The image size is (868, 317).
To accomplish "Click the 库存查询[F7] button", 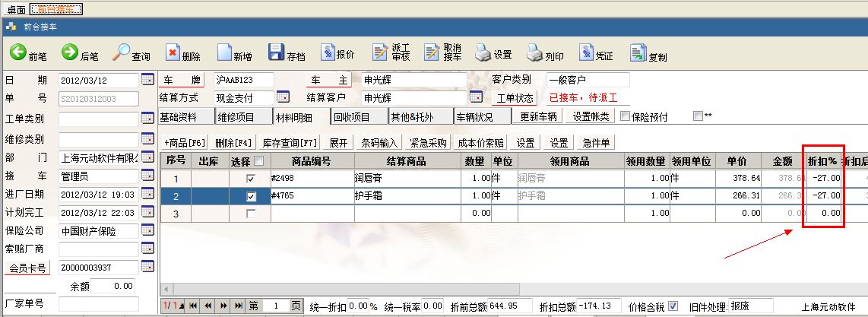I will click(290, 142).
